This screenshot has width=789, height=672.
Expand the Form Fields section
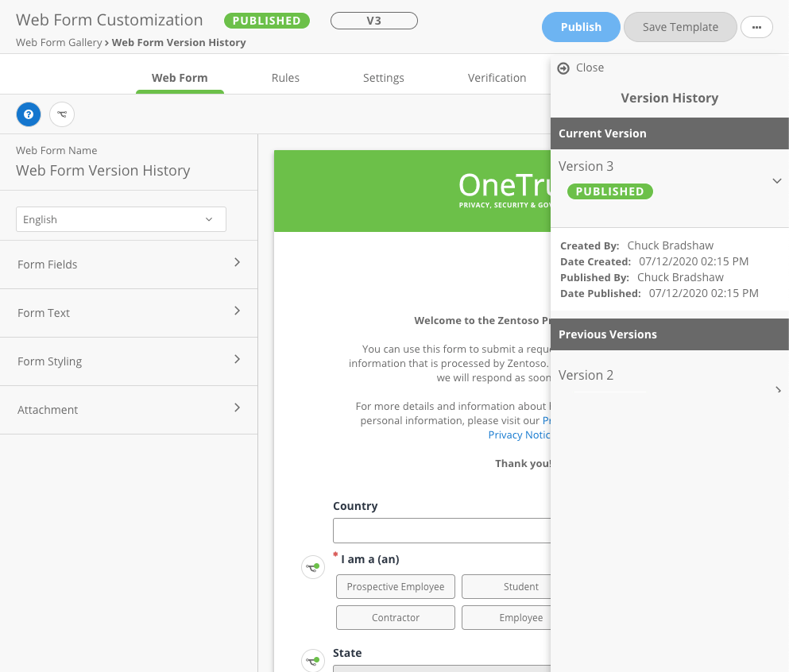(x=129, y=264)
